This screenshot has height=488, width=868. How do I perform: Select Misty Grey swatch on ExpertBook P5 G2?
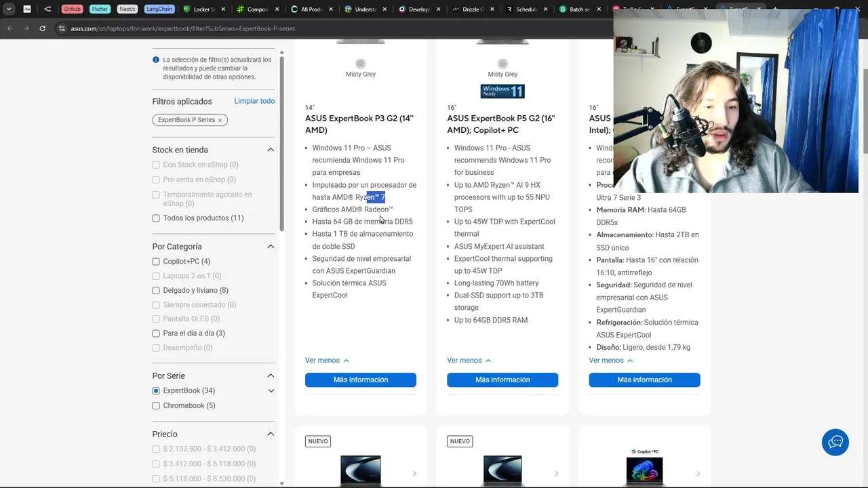pos(502,64)
